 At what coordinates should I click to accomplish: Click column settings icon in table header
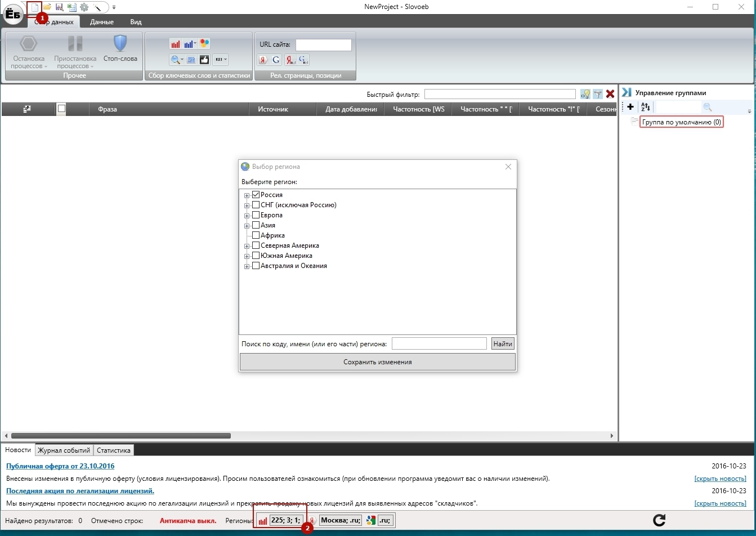click(x=27, y=109)
